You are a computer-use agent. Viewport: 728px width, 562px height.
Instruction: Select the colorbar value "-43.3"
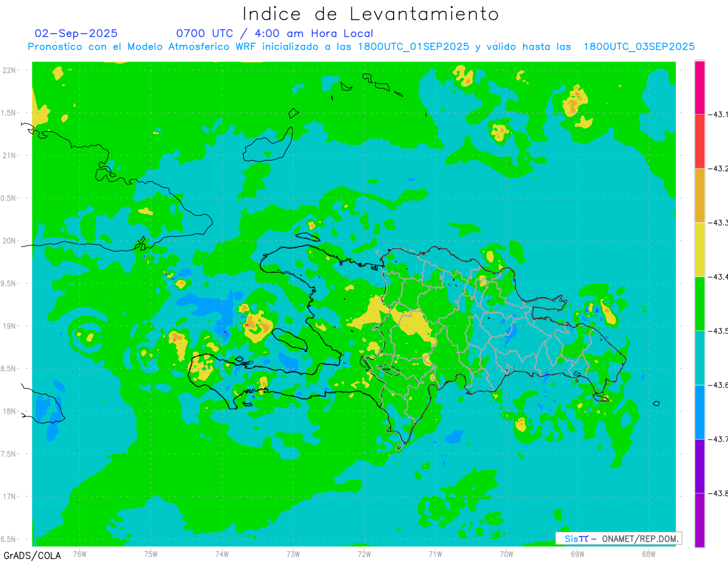tap(719, 222)
